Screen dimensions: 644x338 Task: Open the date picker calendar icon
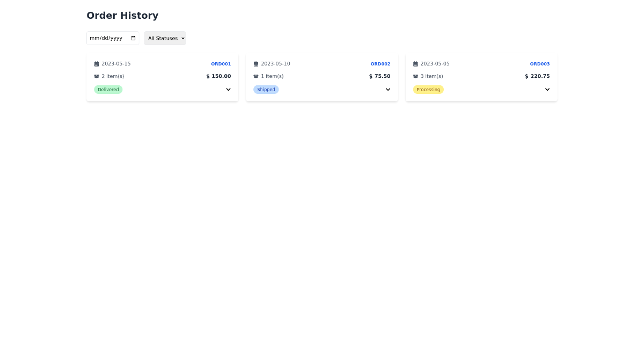pos(133,38)
